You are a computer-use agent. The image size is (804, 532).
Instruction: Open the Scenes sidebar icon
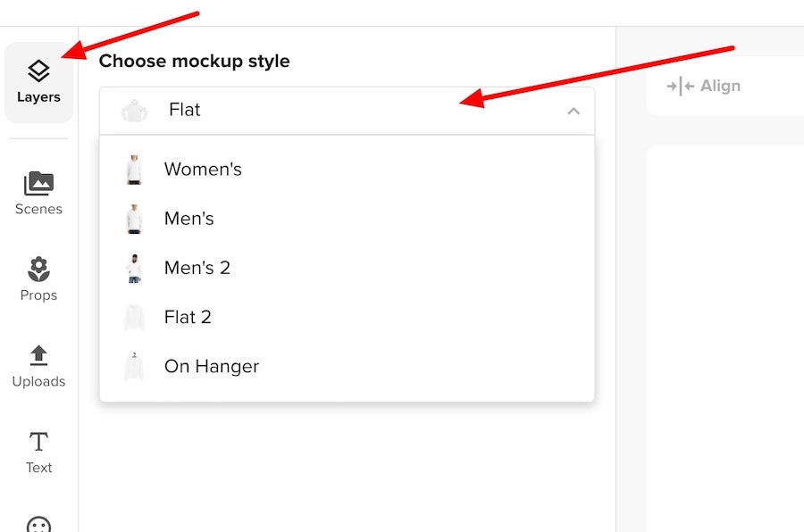click(38, 184)
